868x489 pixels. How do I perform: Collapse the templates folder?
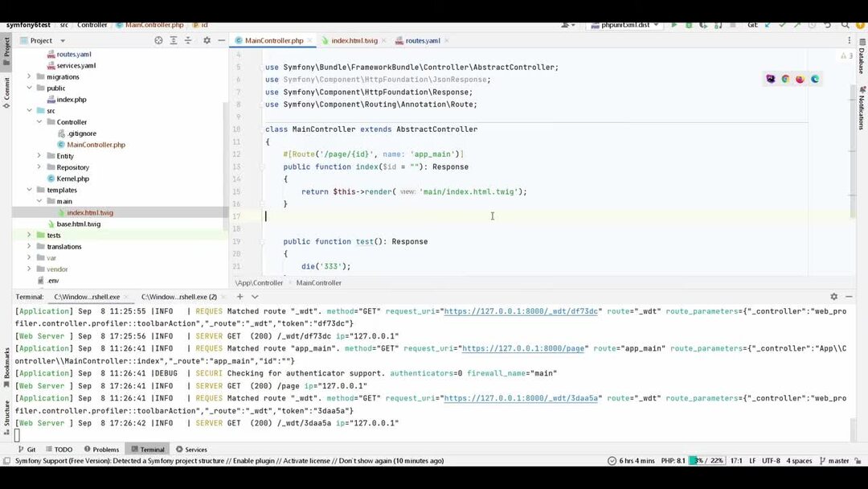pyautogui.click(x=30, y=189)
